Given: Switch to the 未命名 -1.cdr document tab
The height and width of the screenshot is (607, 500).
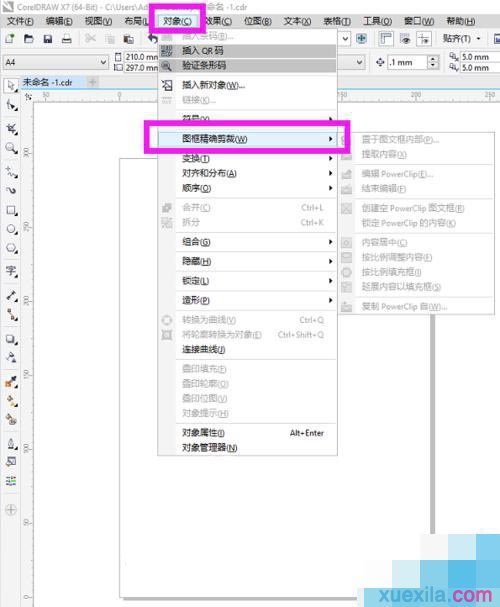Looking at the screenshot, I should [x=48, y=82].
